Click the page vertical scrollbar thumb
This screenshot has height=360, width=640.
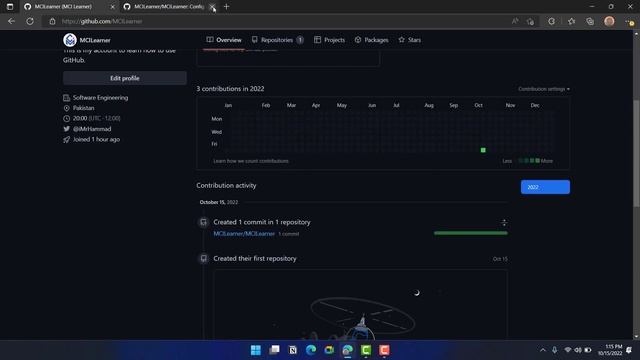(636, 153)
